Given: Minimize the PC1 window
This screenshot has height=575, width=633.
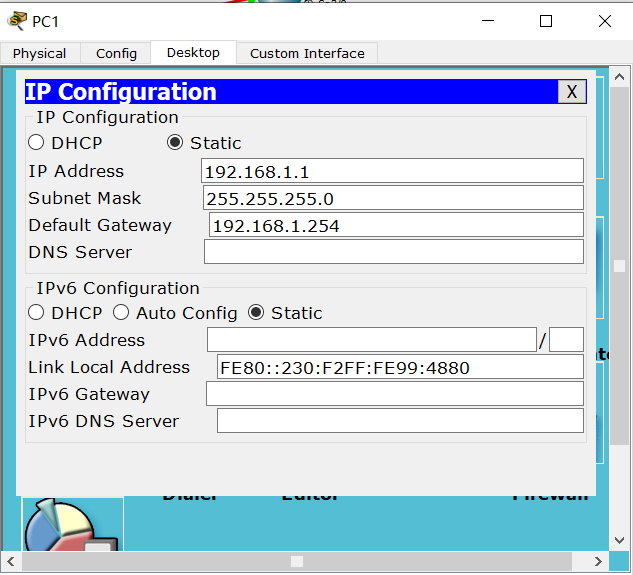Looking at the screenshot, I should tap(488, 21).
